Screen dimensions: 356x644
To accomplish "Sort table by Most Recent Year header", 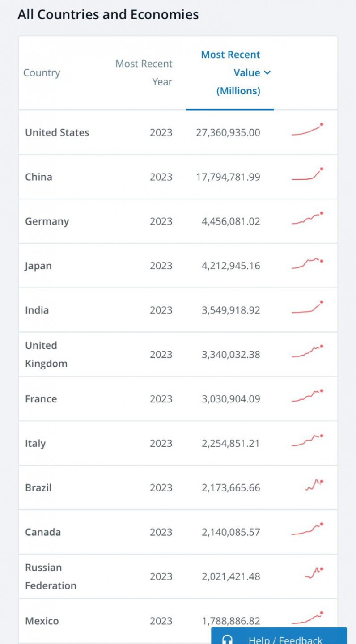I will (144, 73).
